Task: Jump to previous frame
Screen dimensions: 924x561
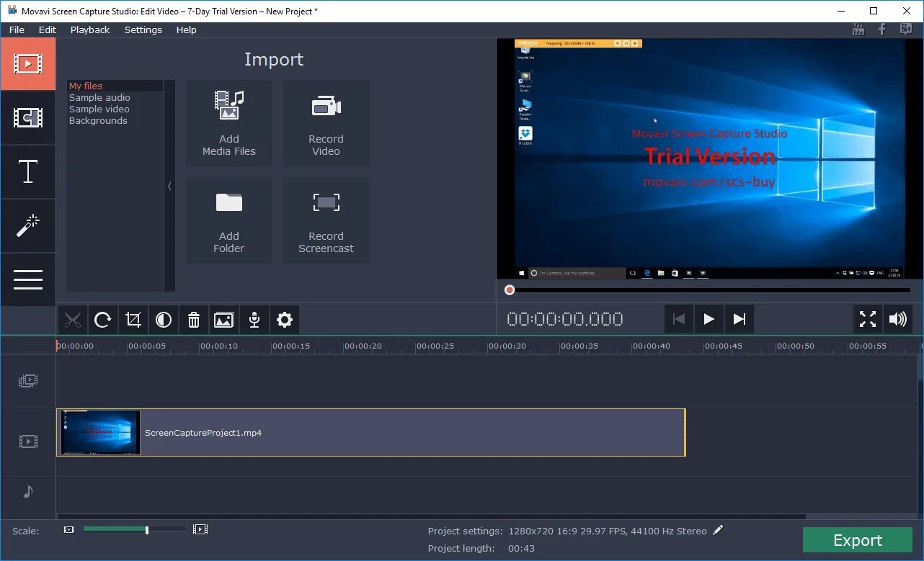Action: [x=678, y=319]
